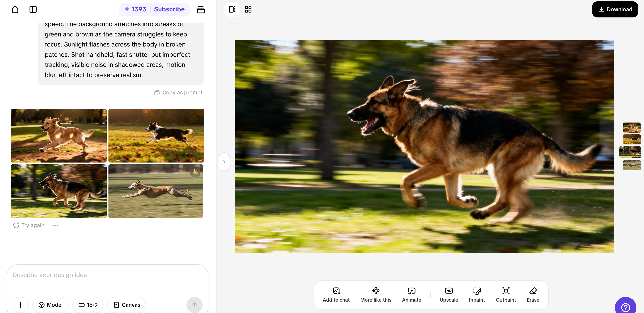Toggle the sidebar panel icon
644x313 pixels.
[x=33, y=9]
